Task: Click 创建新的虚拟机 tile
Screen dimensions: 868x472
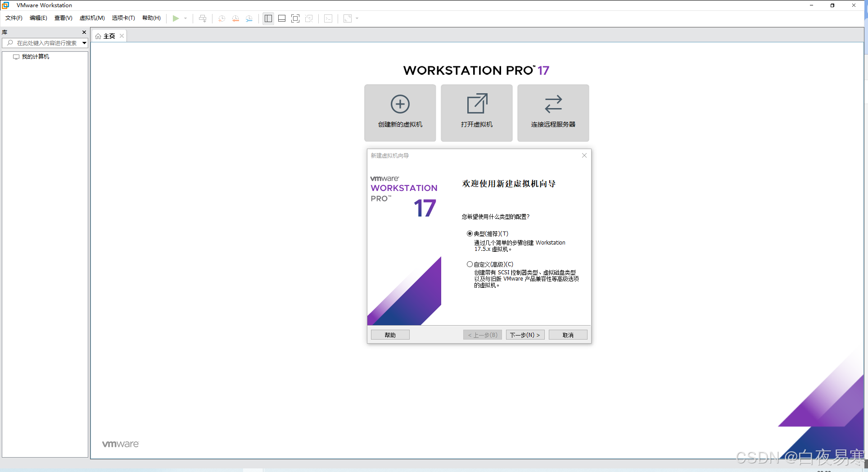Action: [x=400, y=113]
